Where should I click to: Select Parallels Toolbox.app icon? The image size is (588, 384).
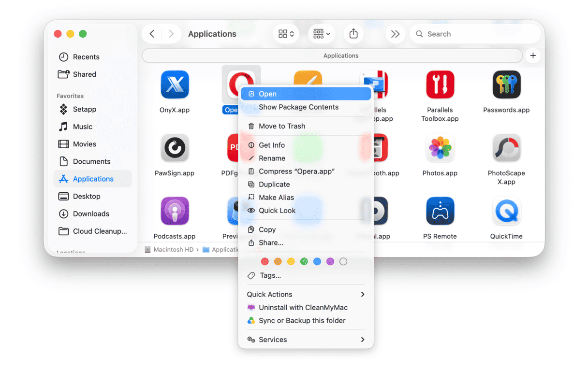tap(440, 85)
